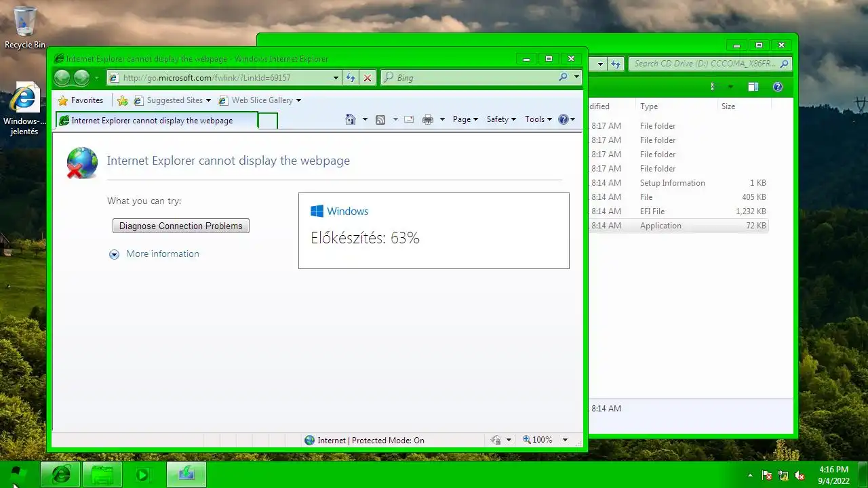
Task: Open the IE Help menu icon
Action: (x=566, y=119)
